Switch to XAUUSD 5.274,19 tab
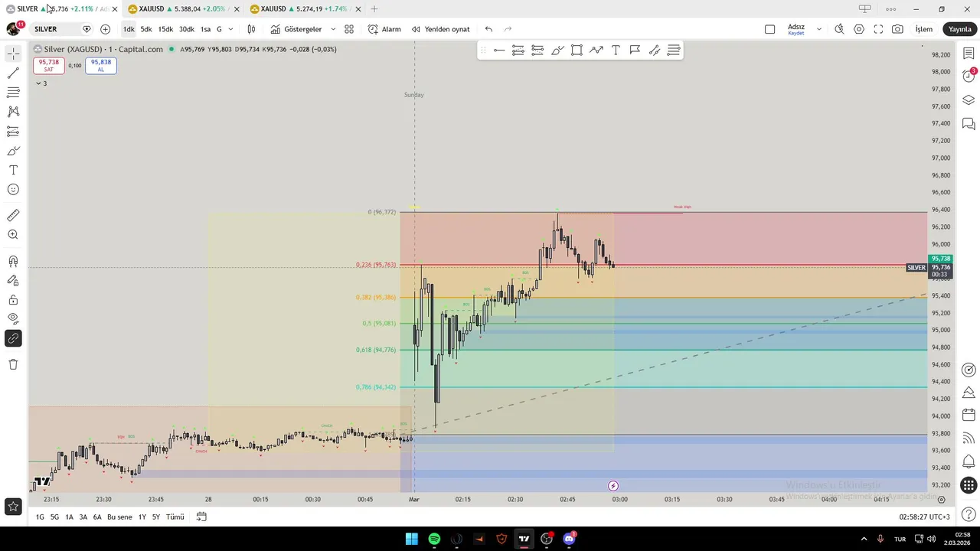980x551 pixels. [x=305, y=9]
